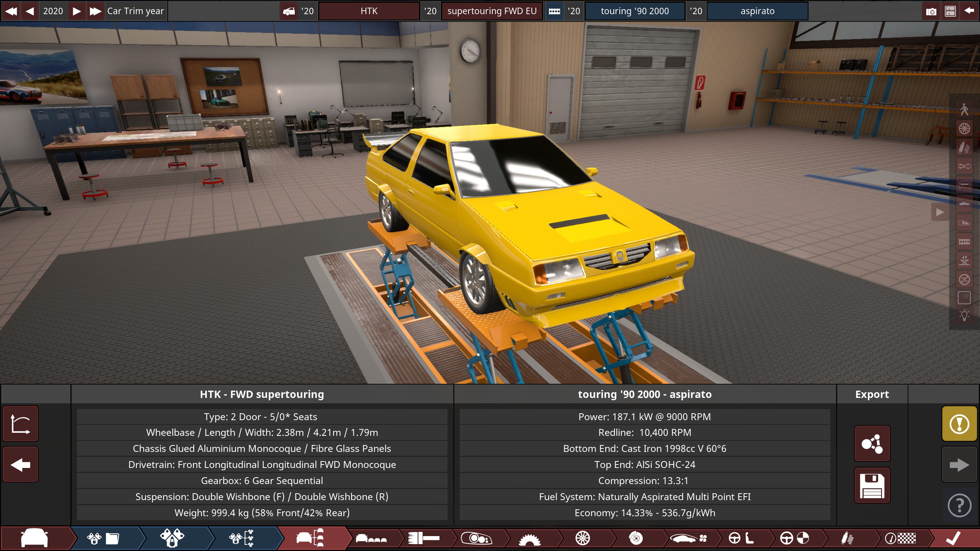Screen dimensions: 980x551
Task: Open the test track gauge and flag tab
Action: [x=900, y=538]
